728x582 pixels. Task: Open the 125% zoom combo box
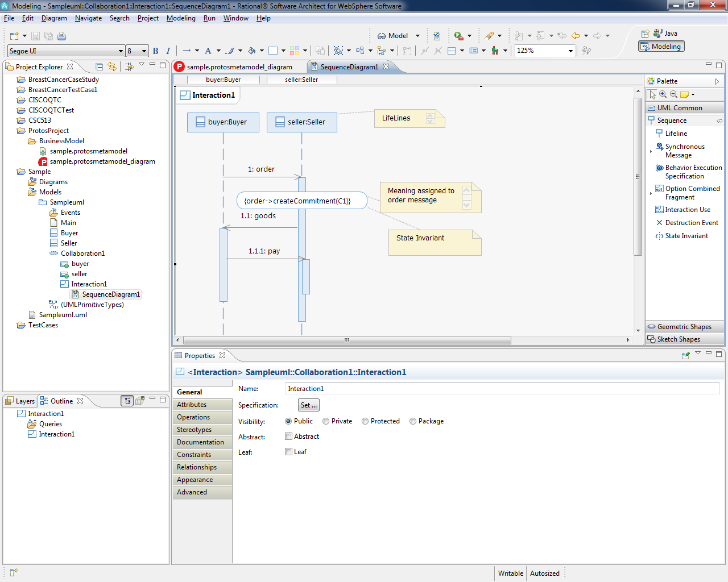[x=545, y=51]
